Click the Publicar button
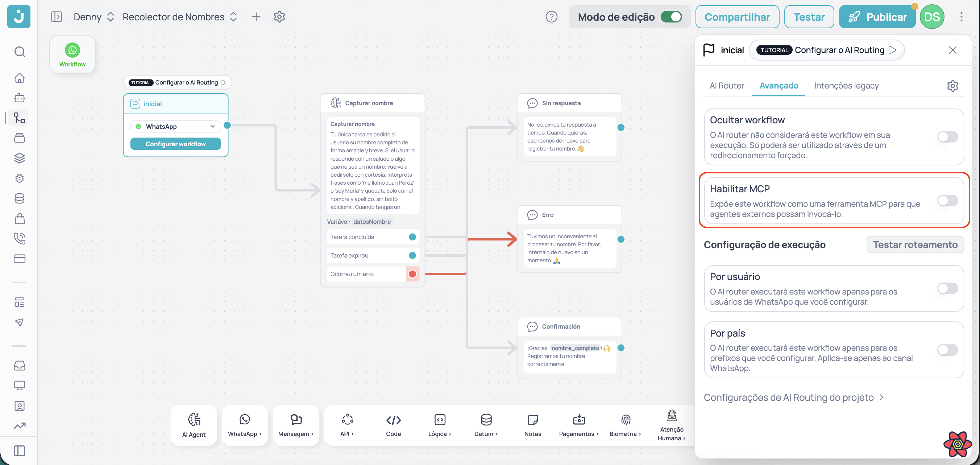 877,17
